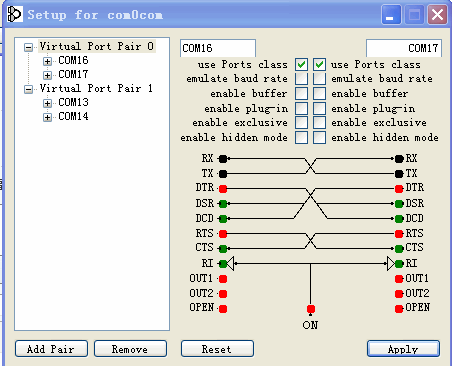Screen dimensions: 452x366
Task: Click the right CTS green pin
Action: point(399,248)
